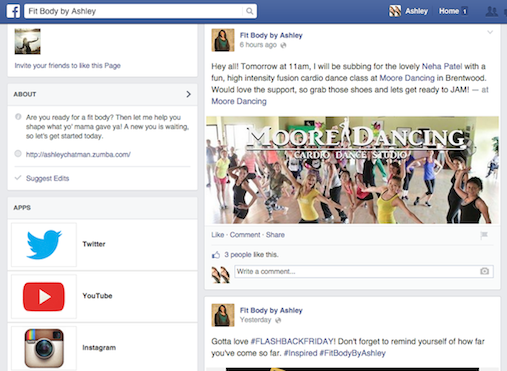Click the Share link under the post

pyautogui.click(x=275, y=235)
